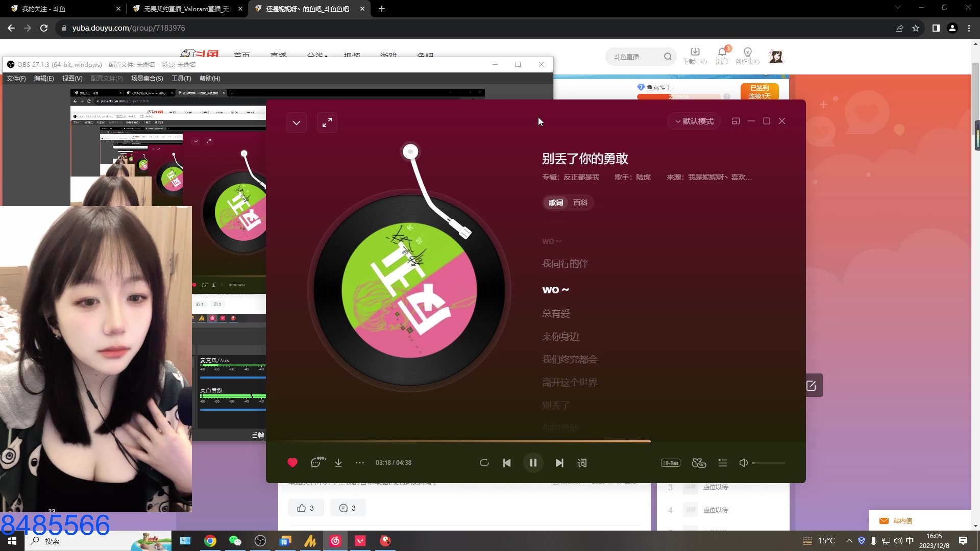
Task: Mute the player volume speaker icon
Action: 744,463
